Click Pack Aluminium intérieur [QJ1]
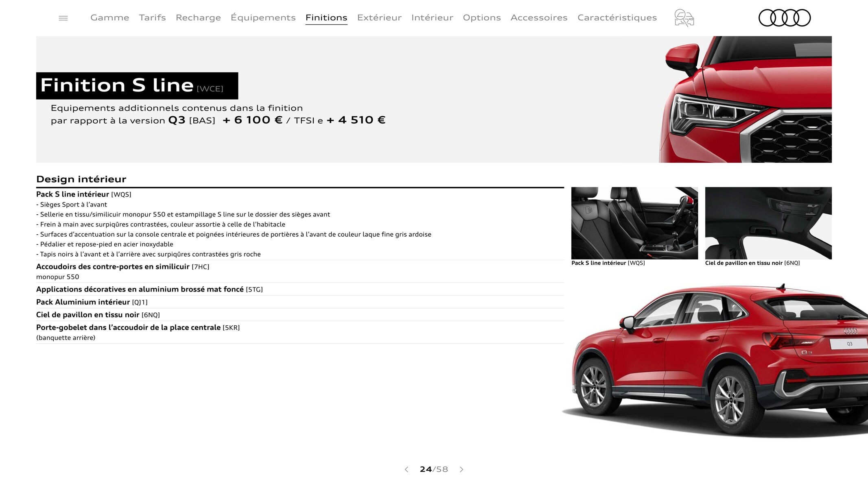 coord(92,302)
